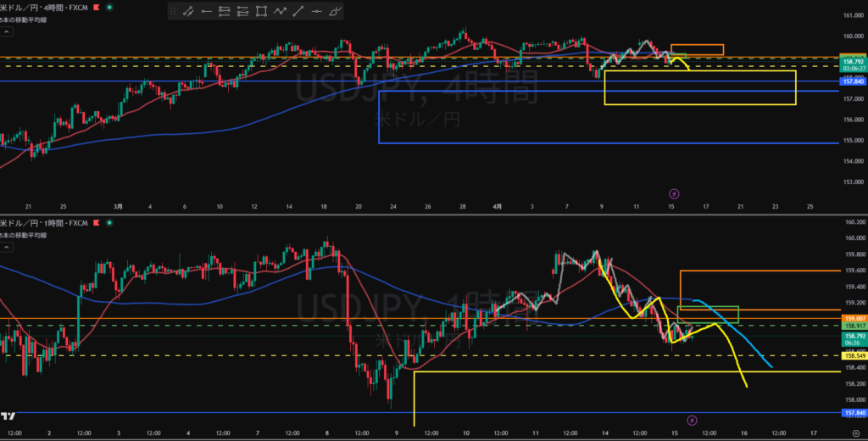868x441 pixels.
Task: Open the time zone settings icon bottom-right
Action: [855, 433]
